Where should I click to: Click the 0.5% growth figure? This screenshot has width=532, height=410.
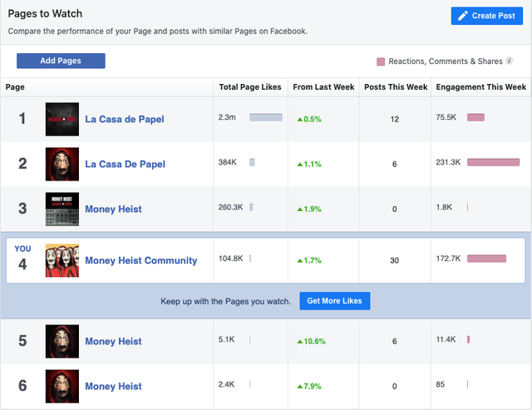pos(309,119)
